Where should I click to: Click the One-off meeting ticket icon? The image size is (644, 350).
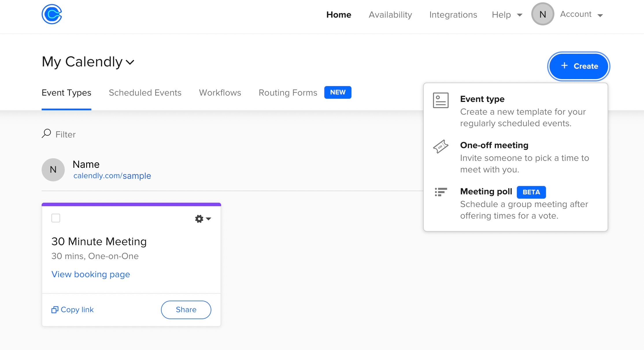pyautogui.click(x=441, y=146)
